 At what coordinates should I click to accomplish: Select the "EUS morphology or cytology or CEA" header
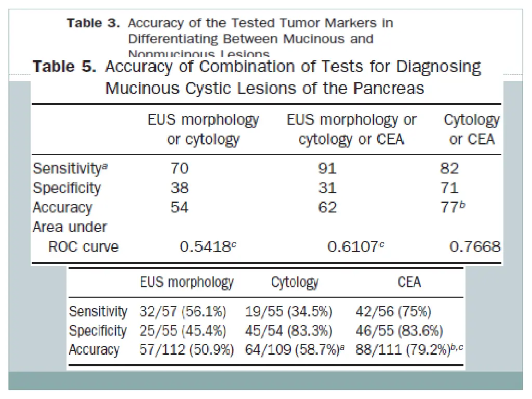click(352, 129)
